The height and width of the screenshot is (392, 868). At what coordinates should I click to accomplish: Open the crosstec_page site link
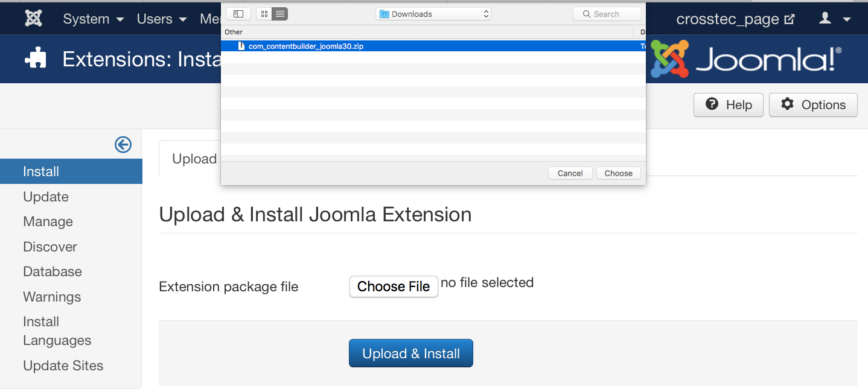coord(735,19)
